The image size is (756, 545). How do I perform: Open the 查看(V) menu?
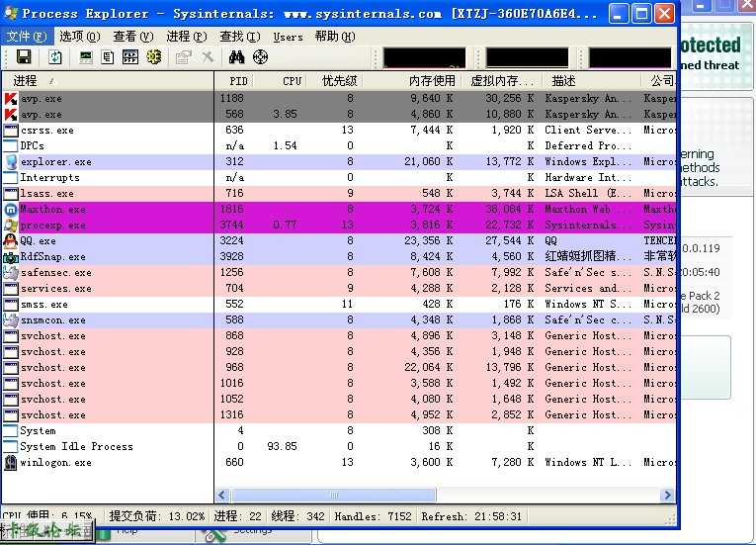point(133,37)
